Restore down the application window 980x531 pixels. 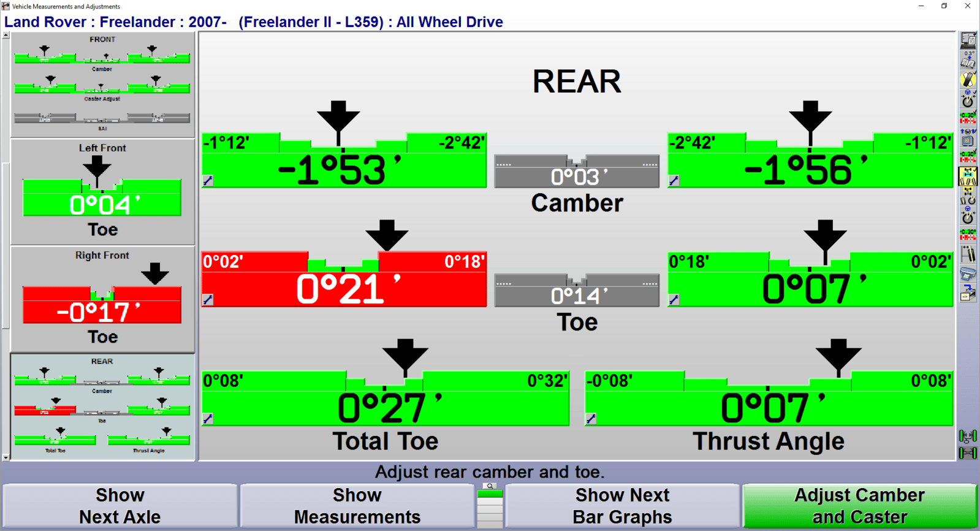point(944,6)
